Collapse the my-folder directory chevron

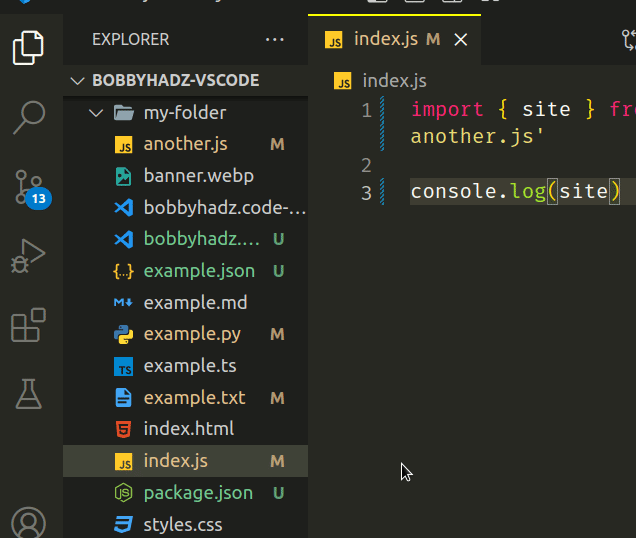click(x=96, y=112)
